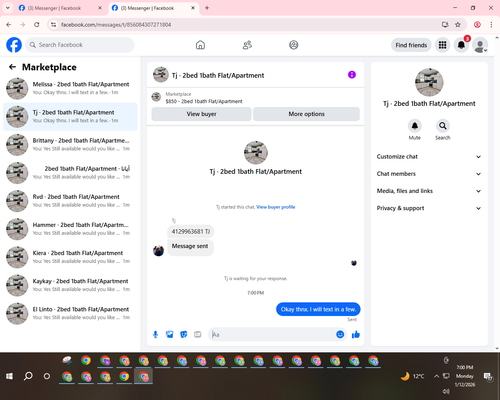Go back using the Marketplace arrow

coord(12,67)
